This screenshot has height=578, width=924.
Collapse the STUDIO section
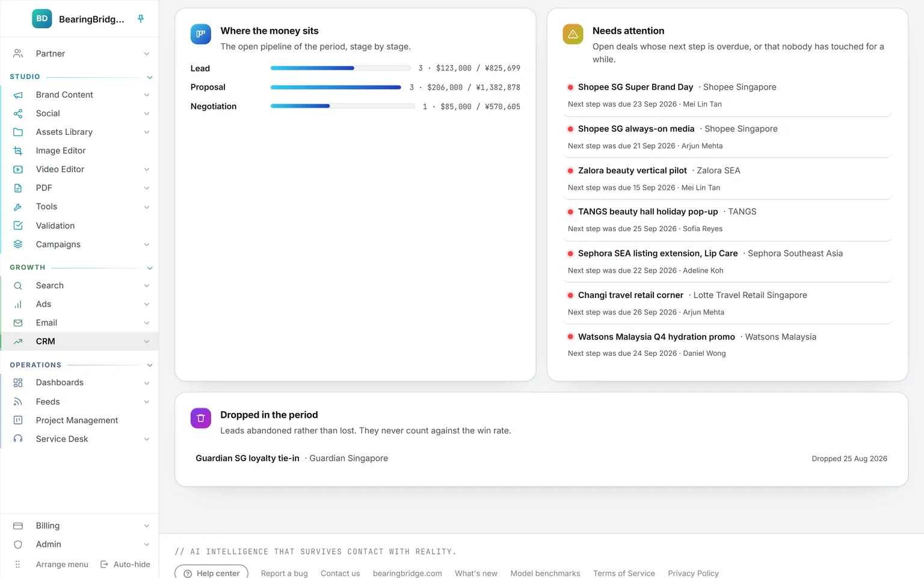[150, 77]
